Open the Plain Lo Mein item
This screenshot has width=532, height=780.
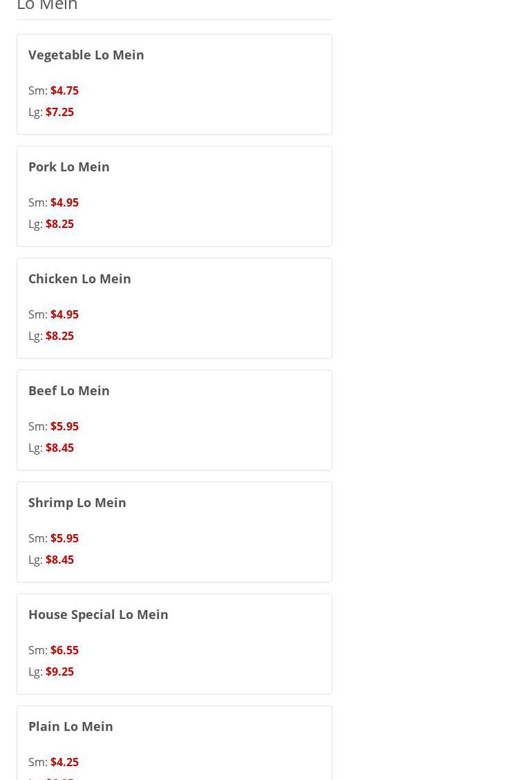click(70, 726)
